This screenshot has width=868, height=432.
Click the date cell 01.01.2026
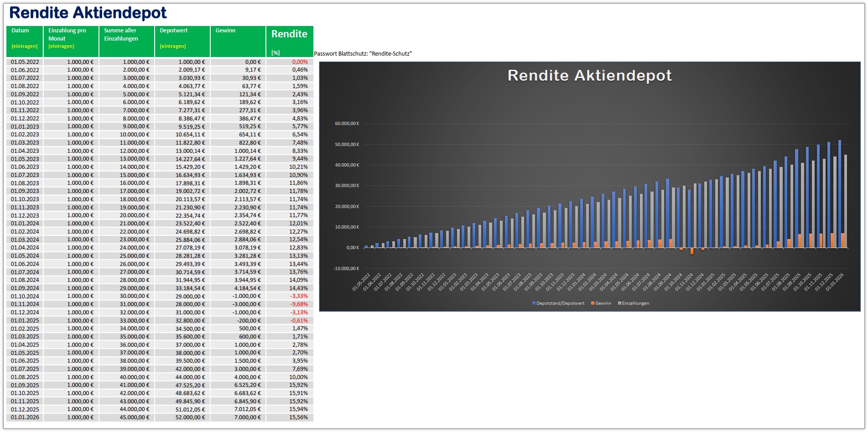click(x=25, y=417)
